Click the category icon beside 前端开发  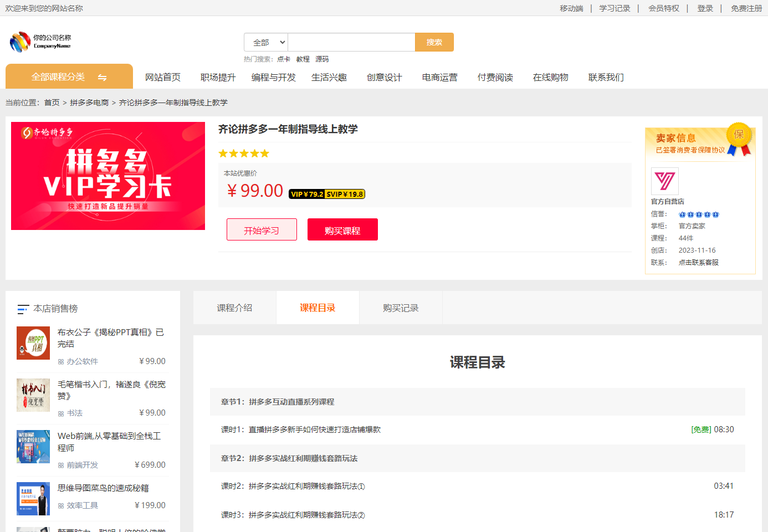pyautogui.click(x=61, y=465)
